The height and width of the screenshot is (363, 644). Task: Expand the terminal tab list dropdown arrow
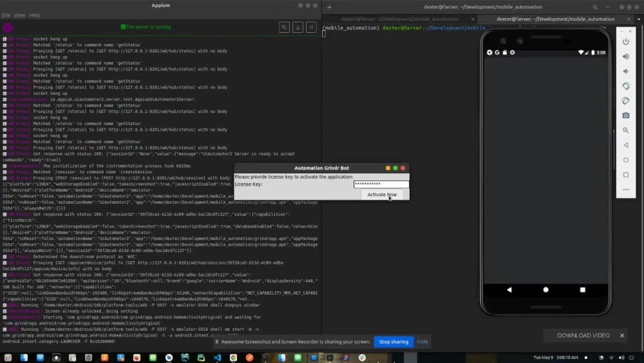pyautogui.click(x=639, y=19)
